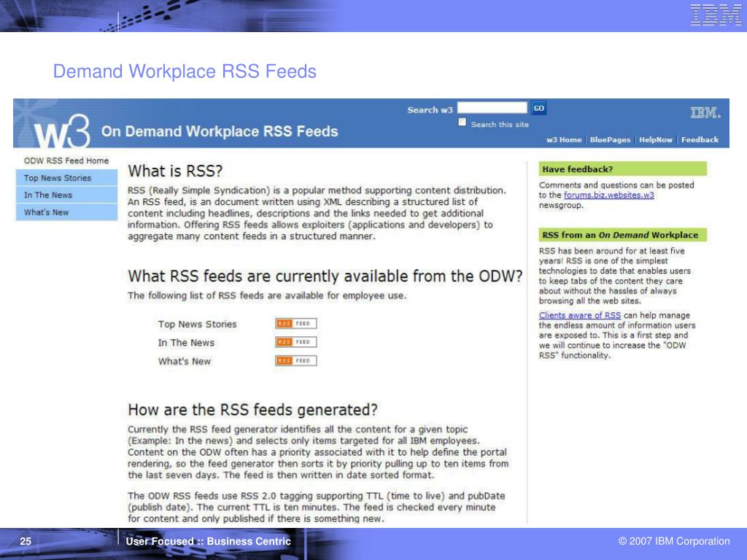Click the IBM logo in w3 banner
Viewport: 747px width, 560px height.
pyautogui.click(x=705, y=113)
